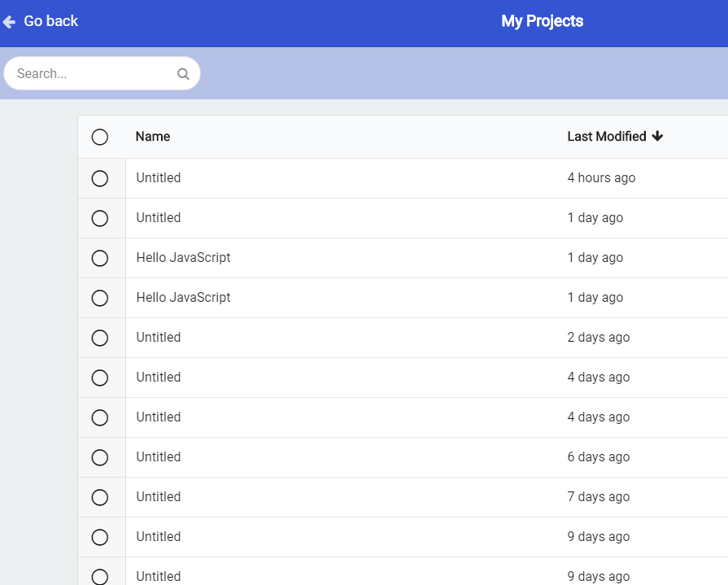
Task: Open the second Hello JavaScript project
Action: click(x=183, y=297)
